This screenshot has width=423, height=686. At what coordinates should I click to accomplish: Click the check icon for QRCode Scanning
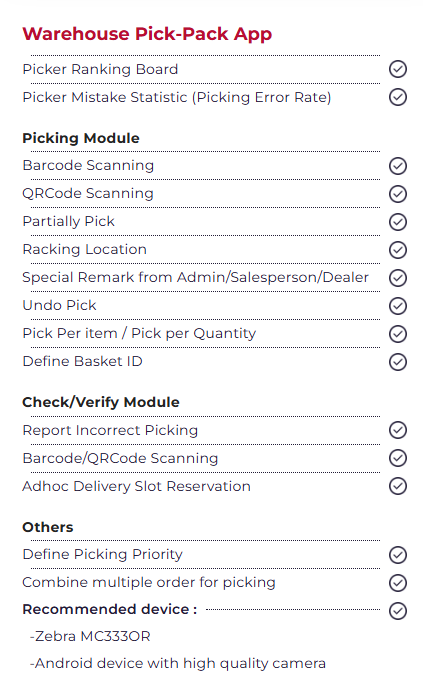pyautogui.click(x=398, y=194)
